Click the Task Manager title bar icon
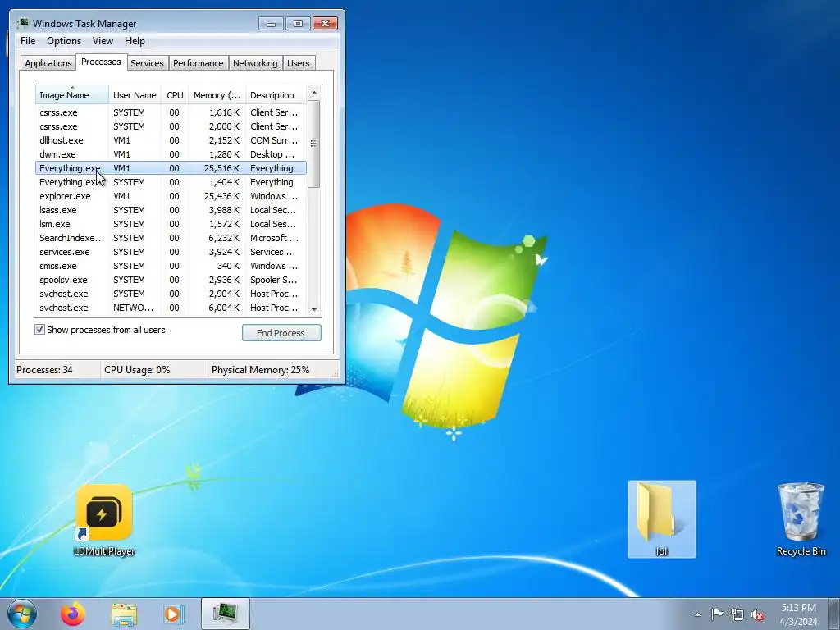 click(22, 23)
